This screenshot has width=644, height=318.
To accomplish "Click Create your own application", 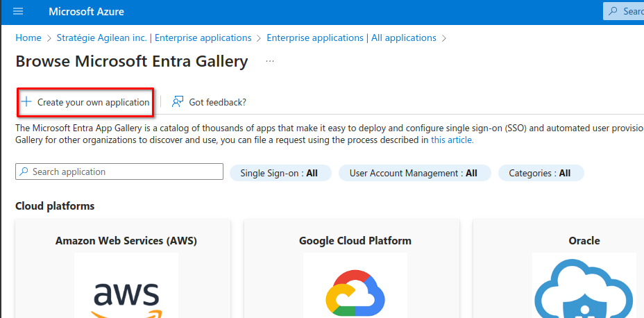I will (x=93, y=102).
